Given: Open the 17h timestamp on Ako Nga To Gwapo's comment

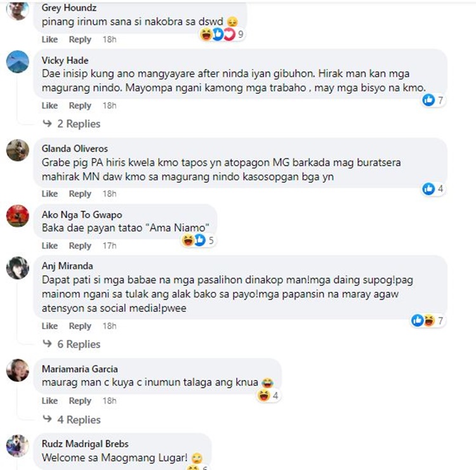Looking at the screenshot, I should click(110, 246).
